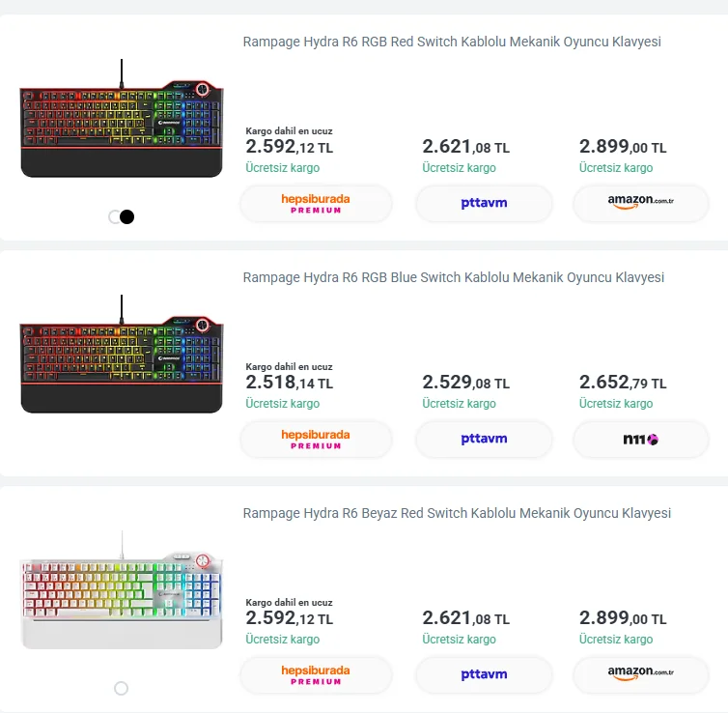The image size is (728, 713).
Task: Open Rampage Hydra R6 Beyaz Red Switch title link
Action: pos(457,513)
